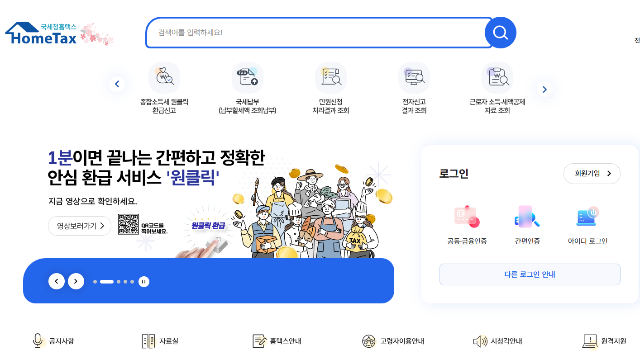640x364 pixels.
Task: Open 자료실 resources menu
Action: tap(160, 341)
